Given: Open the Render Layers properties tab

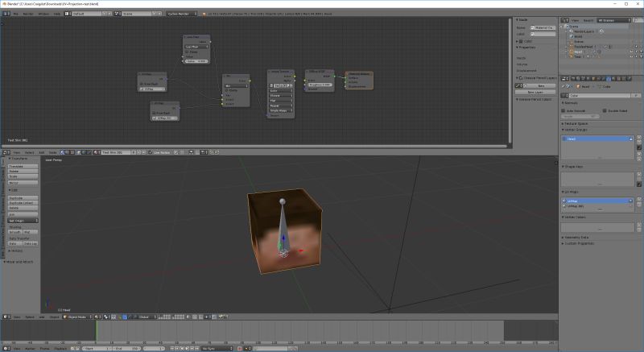Looking at the screenshot, I should [578, 79].
